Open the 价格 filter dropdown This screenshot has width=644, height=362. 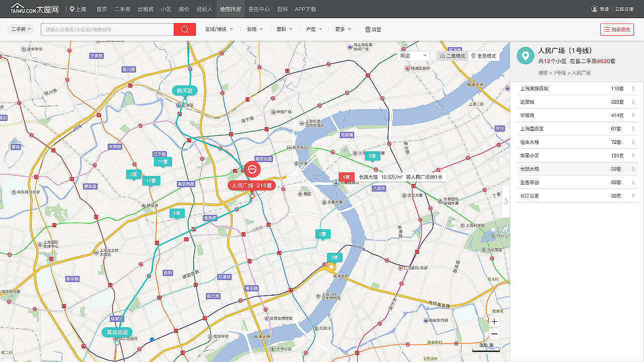pos(255,30)
